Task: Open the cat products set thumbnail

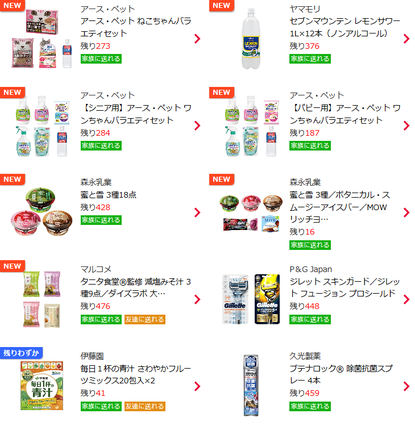Action: coord(42,39)
